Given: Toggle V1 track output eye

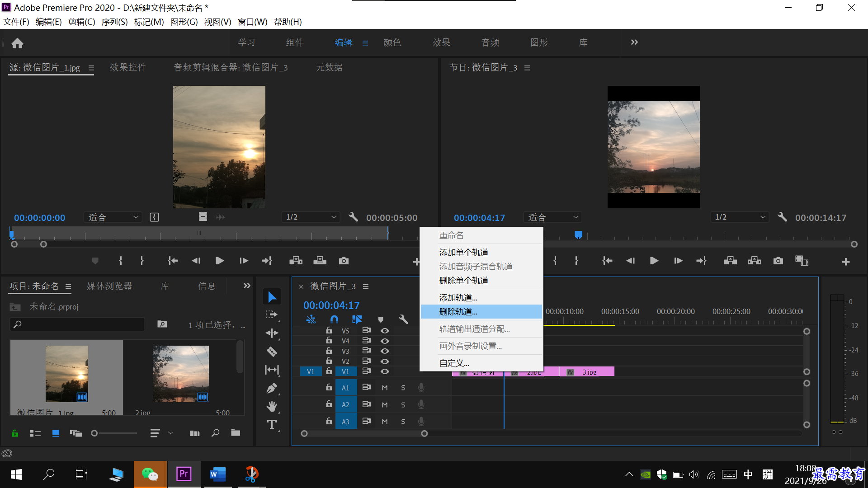Looking at the screenshot, I should (x=385, y=371).
